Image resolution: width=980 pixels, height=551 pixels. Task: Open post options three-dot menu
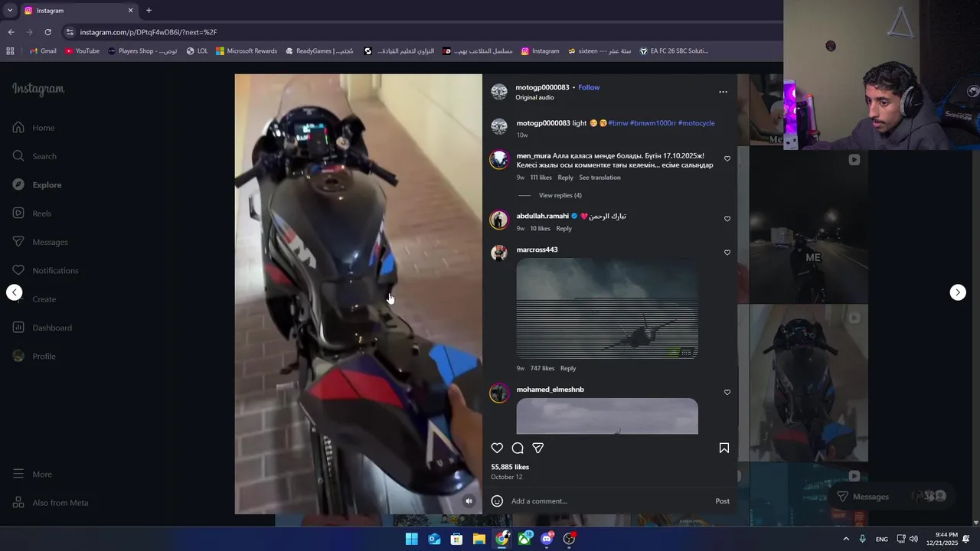click(723, 92)
